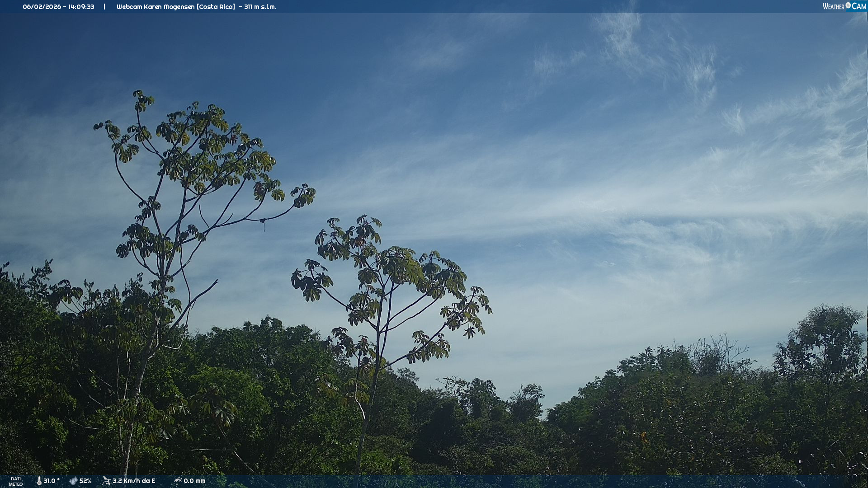The width and height of the screenshot is (868, 488).
Task: Click the rain umbrella precipitation icon
Action: 178,481
